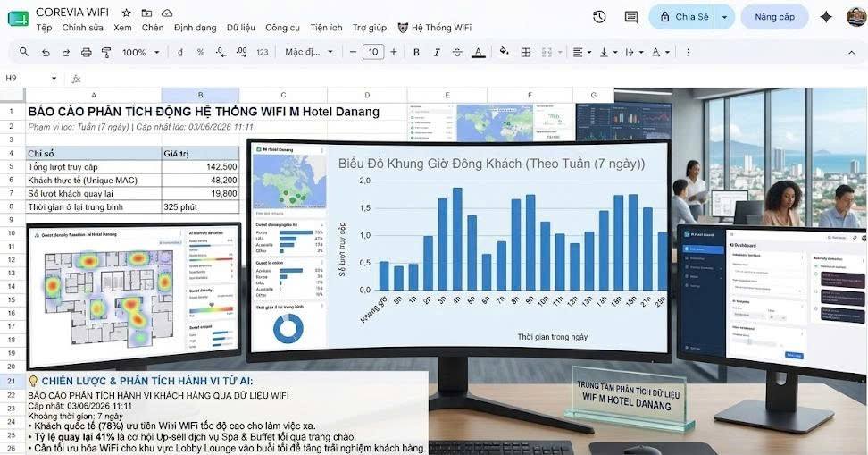Viewport: 868px width, 455px height.
Task: Open the font family dropdown
Action: 309,52
